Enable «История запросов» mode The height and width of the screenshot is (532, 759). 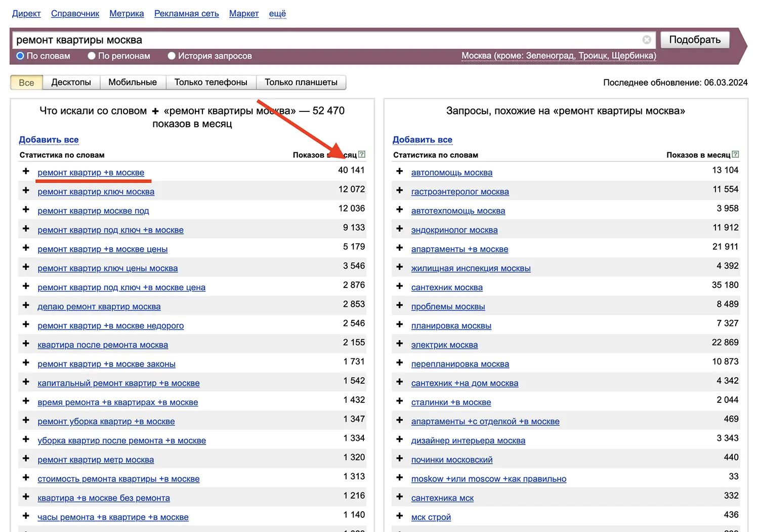(x=172, y=56)
